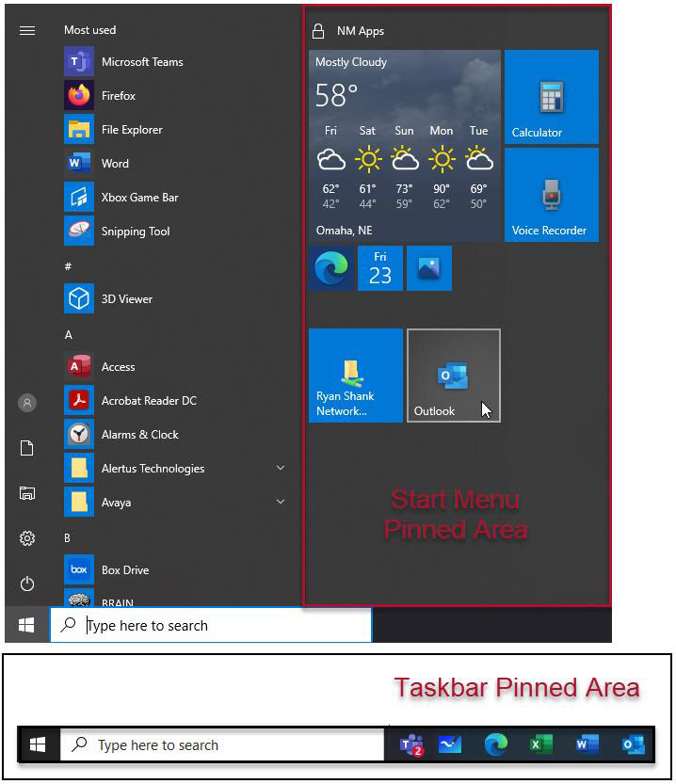Open Whiteboard icon pinned on the taskbar
This screenshot has width=676, height=784.
coord(449,745)
